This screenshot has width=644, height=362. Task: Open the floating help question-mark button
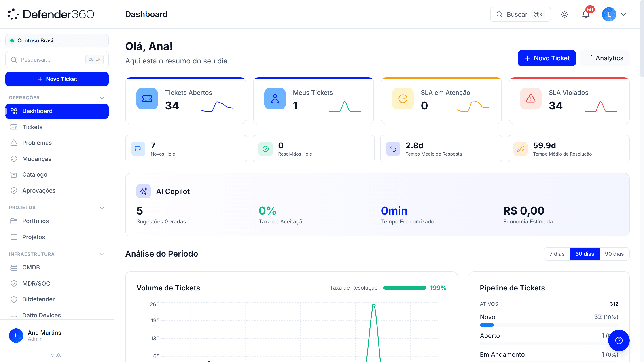619,340
